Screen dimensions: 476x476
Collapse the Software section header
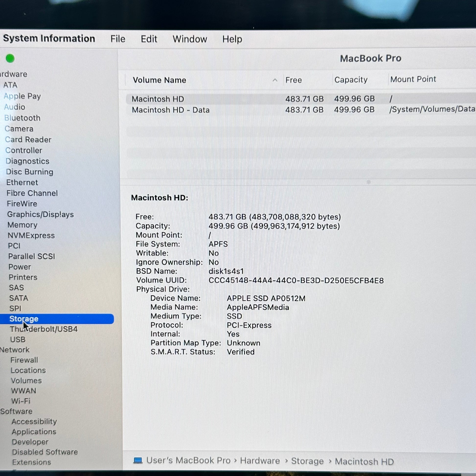pos(16,411)
